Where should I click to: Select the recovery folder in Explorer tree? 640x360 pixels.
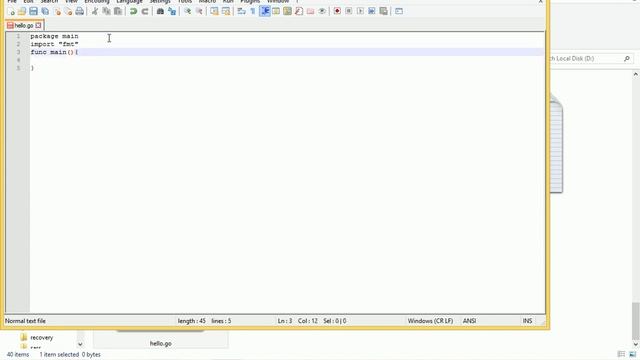coord(42,338)
